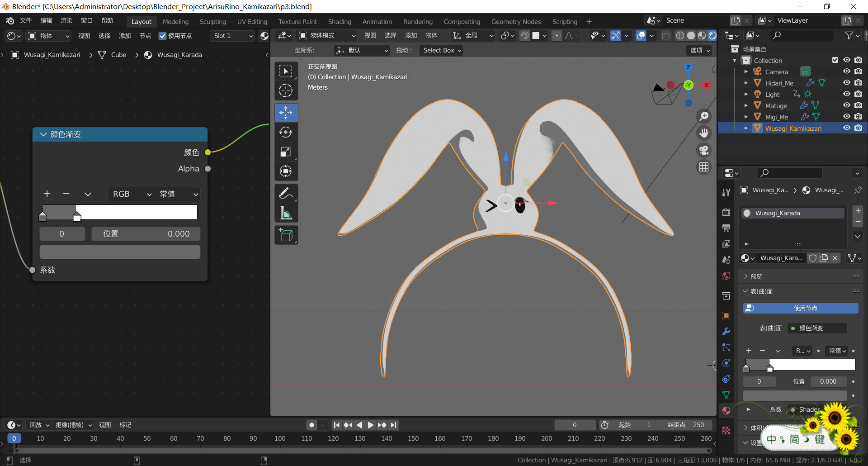Select the Annotate pencil tool

click(286, 194)
